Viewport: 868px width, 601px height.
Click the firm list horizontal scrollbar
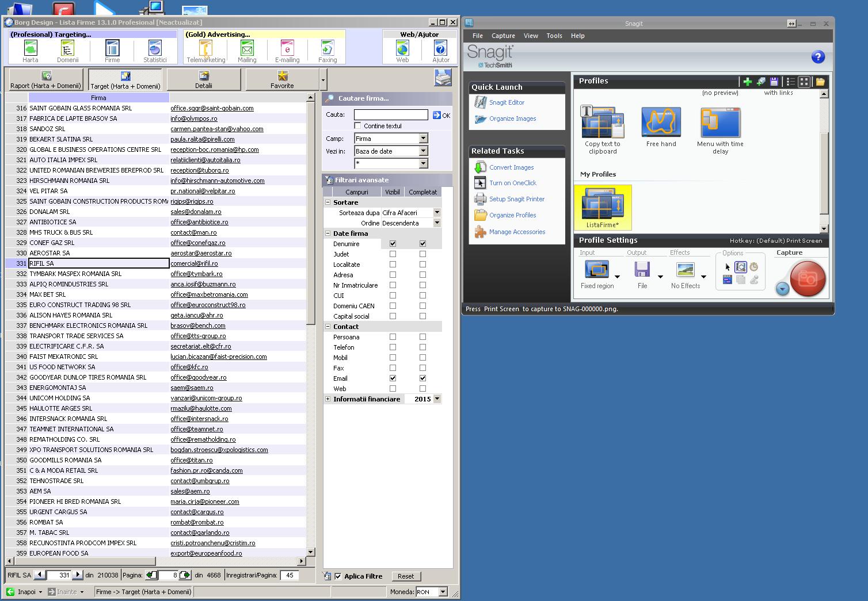pos(85,561)
